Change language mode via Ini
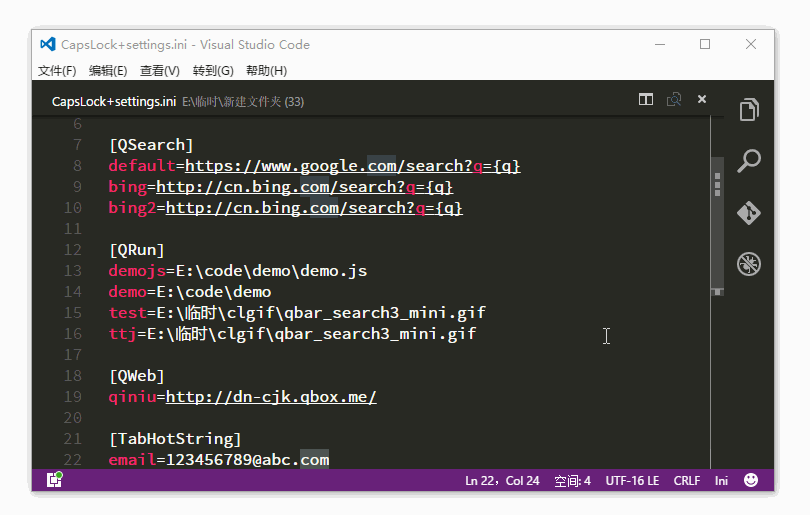Viewport: 810px width, 515px height. pyautogui.click(x=721, y=481)
